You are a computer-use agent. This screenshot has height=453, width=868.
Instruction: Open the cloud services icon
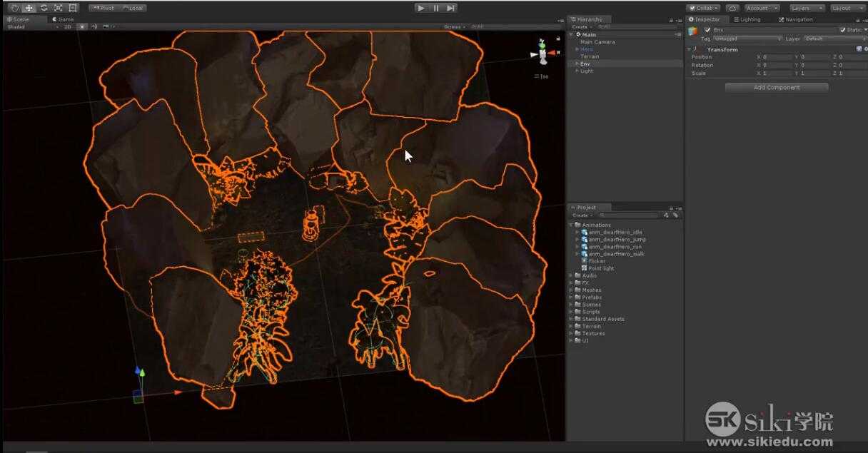coord(732,8)
